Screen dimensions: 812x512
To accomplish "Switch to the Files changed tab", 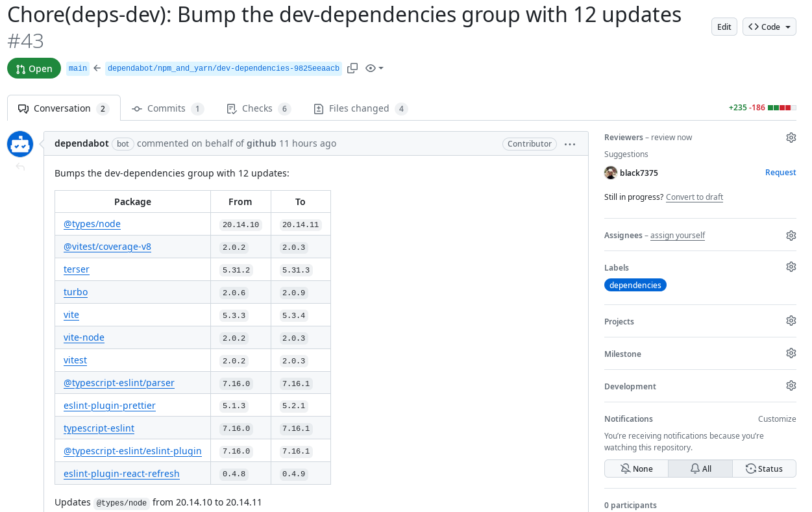I will [x=360, y=108].
